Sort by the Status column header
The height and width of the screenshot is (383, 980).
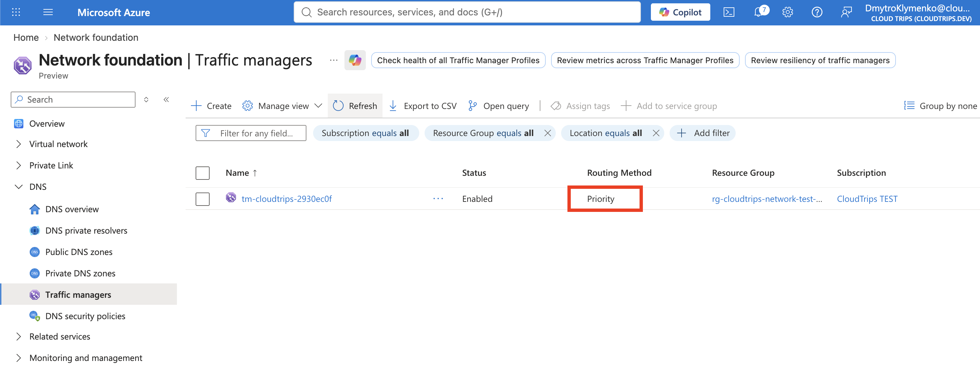(x=474, y=173)
